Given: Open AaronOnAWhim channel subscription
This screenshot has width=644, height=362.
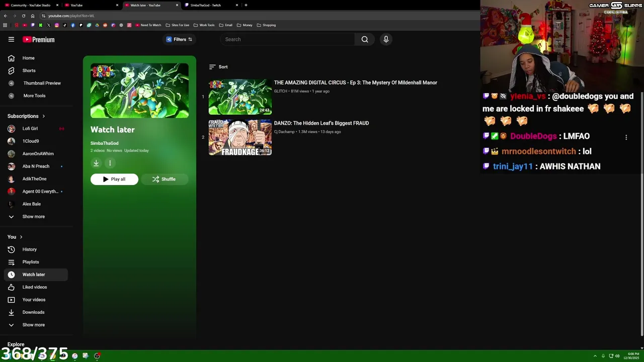Looking at the screenshot, I should [35, 153].
